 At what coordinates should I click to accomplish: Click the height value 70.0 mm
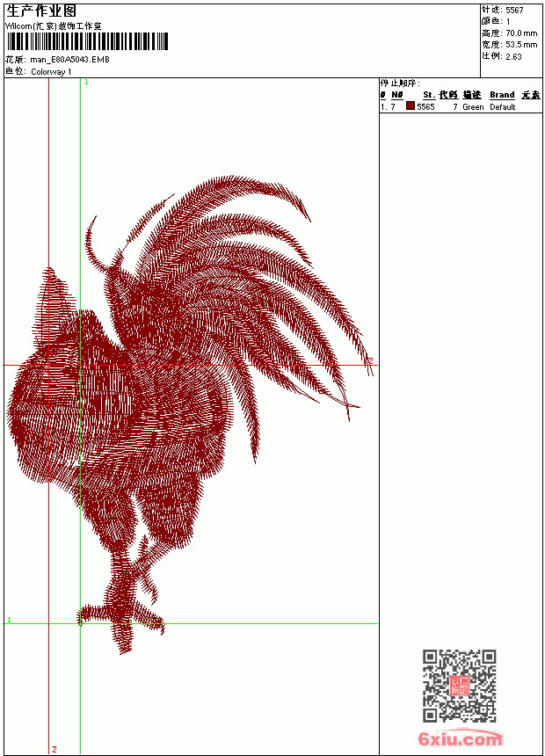[x=521, y=33]
